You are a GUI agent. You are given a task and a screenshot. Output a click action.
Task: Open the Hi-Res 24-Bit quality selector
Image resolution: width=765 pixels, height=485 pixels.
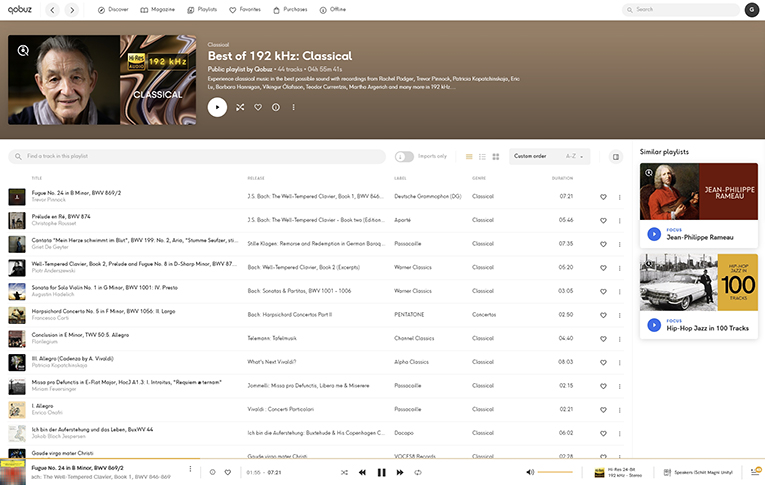(618, 472)
